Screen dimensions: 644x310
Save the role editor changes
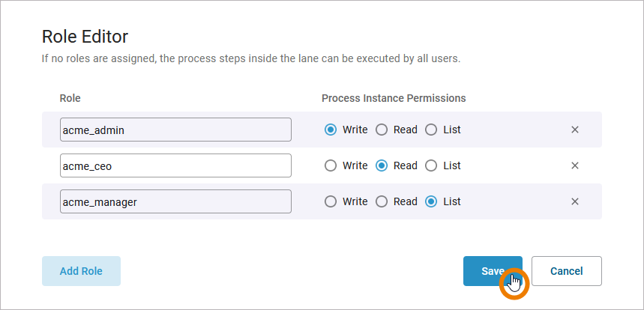pyautogui.click(x=492, y=271)
